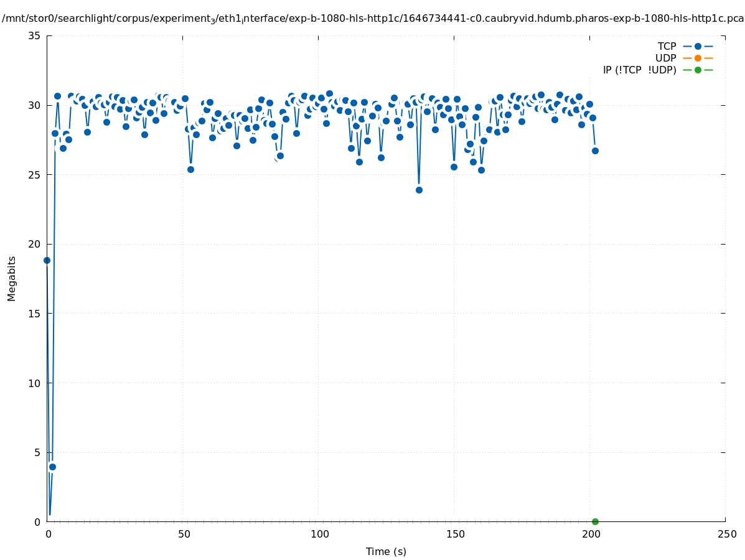
Task: Click the orange UDP legend marker
Action: 698,58
